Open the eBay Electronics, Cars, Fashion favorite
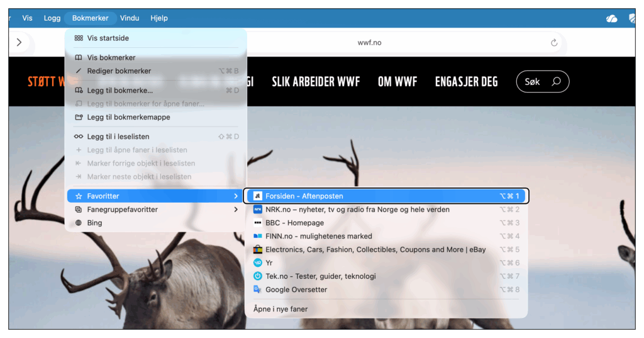The image size is (644, 338). point(386,250)
